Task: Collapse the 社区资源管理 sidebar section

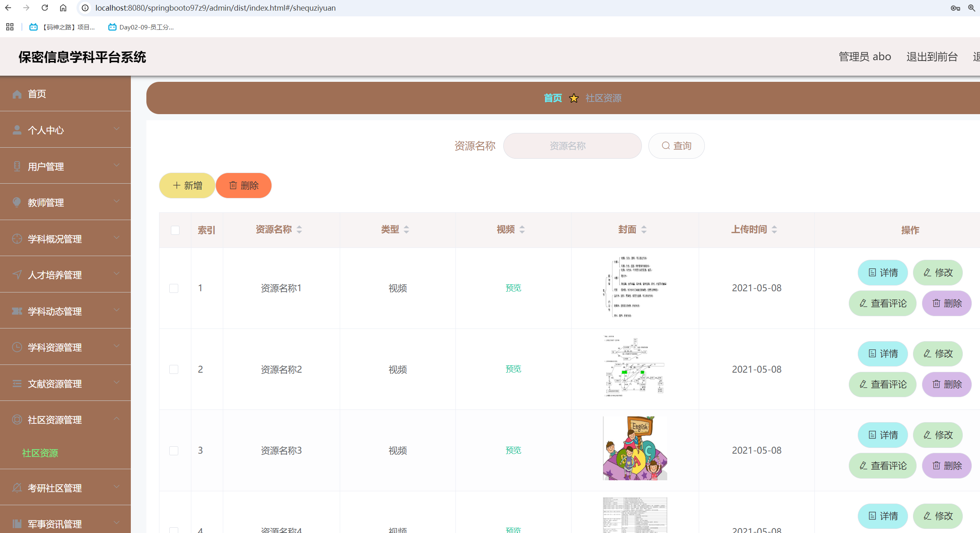Action: click(x=117, y=418)
